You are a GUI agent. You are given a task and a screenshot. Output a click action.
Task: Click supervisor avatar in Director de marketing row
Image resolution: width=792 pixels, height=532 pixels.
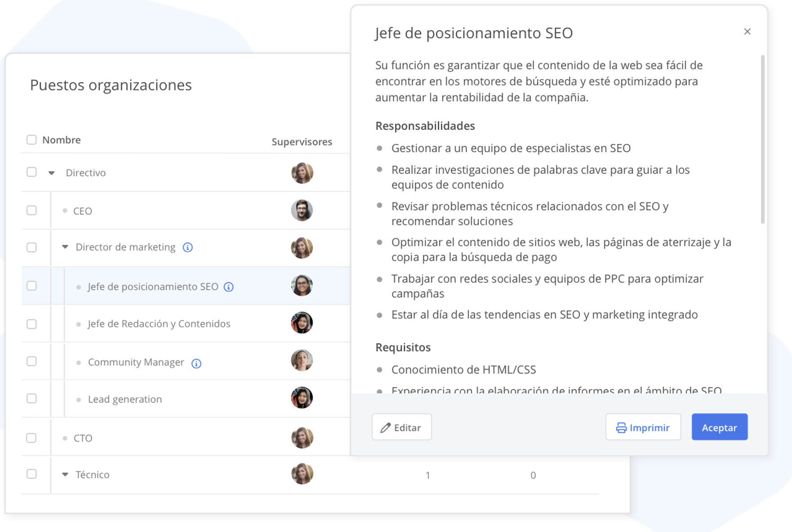302,248
